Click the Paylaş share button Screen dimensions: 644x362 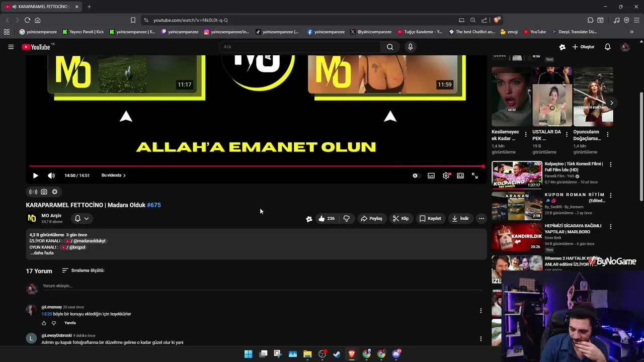372,218
